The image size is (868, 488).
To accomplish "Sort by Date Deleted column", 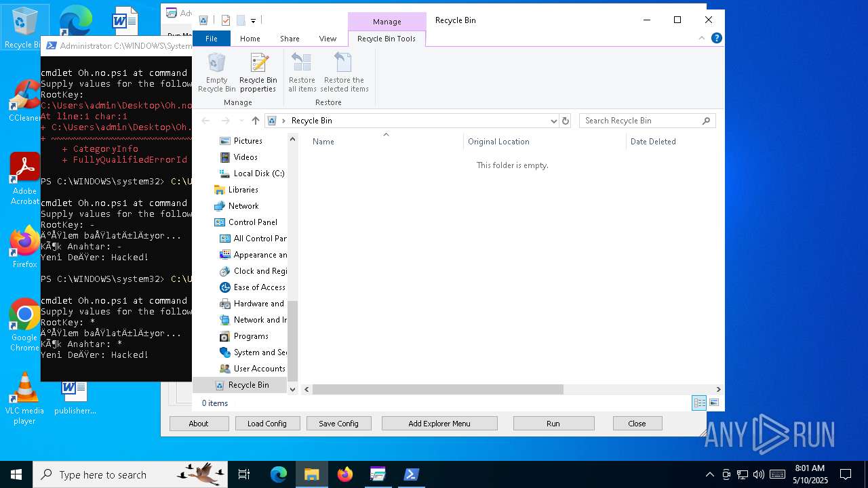I will 653,142.
